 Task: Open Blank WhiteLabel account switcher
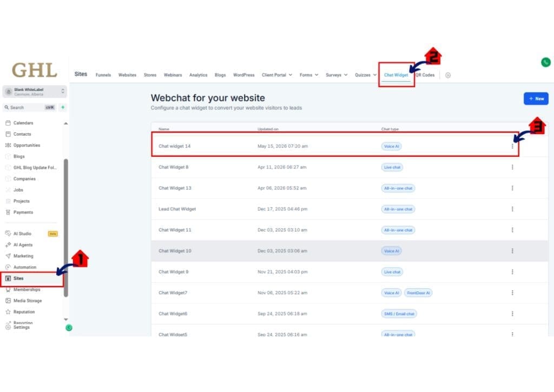point(35,92)
